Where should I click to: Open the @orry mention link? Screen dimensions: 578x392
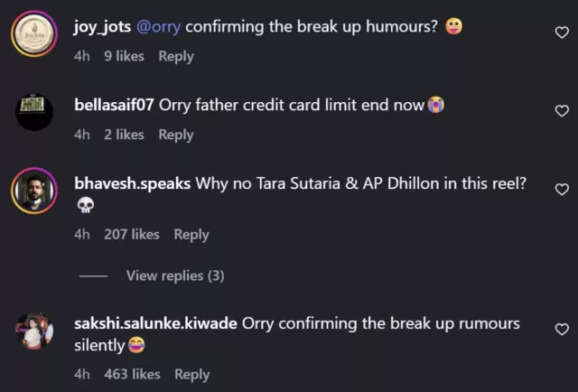[159, 27]
